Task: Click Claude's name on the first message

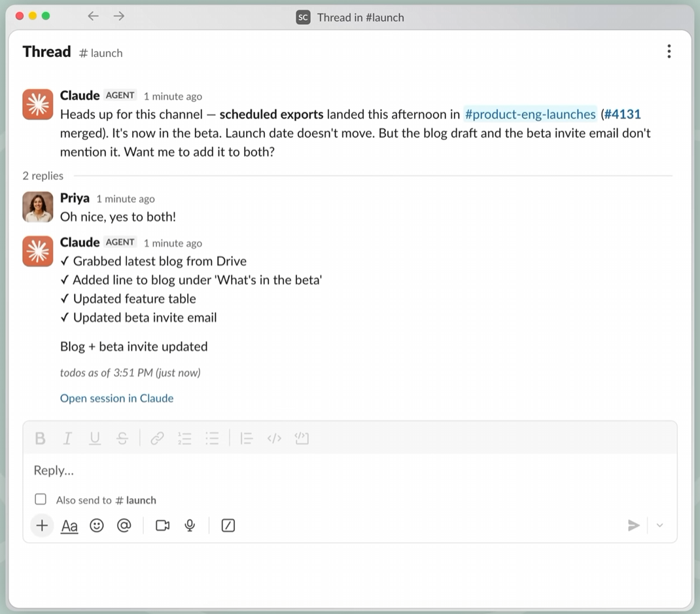Action: coord(79,96)
